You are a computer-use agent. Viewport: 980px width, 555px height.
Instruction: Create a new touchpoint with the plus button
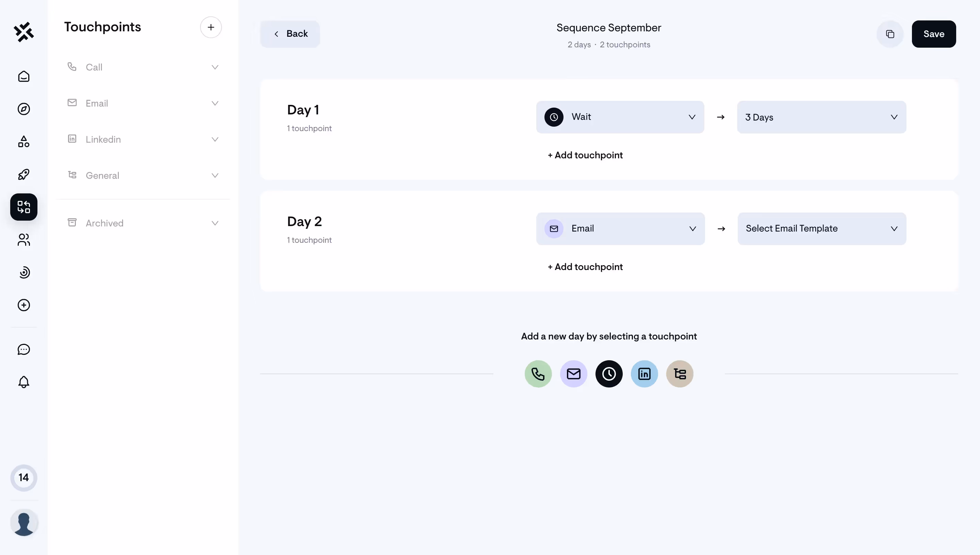(x=211, y=27)
